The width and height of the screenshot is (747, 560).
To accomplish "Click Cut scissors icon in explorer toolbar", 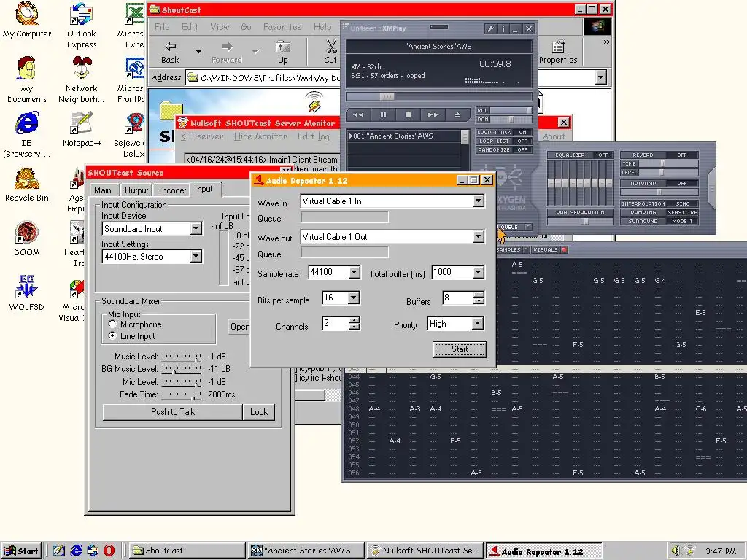I will coord(330,52).
